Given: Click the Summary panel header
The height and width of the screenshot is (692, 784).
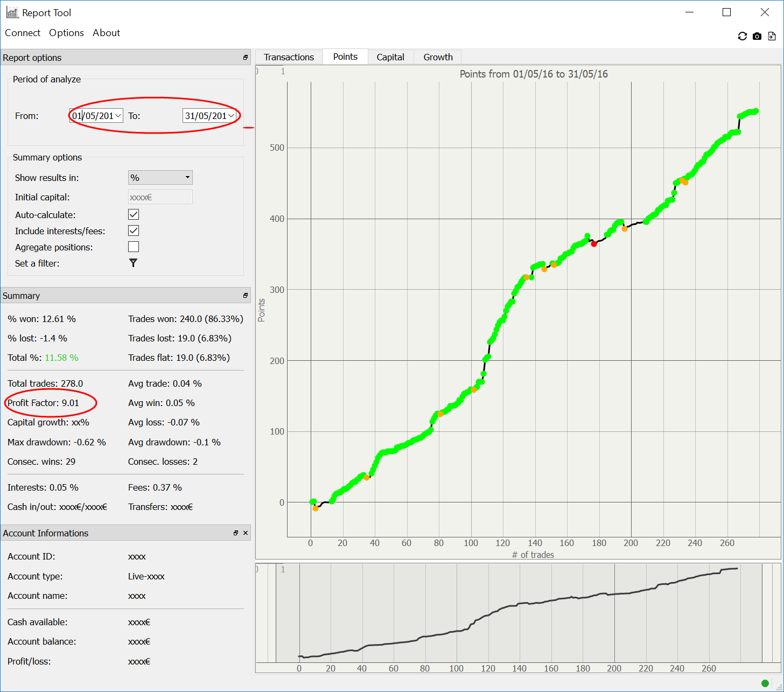Looking at the screenshot, I should tap(125, 296).
